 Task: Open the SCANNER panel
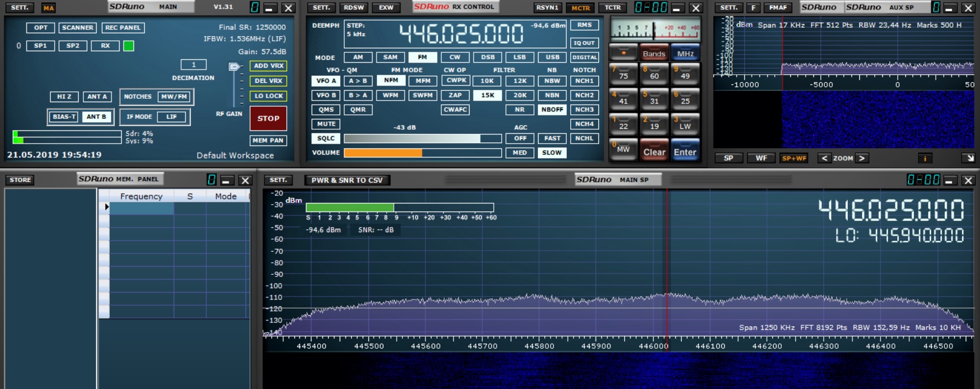click(78, 28)
